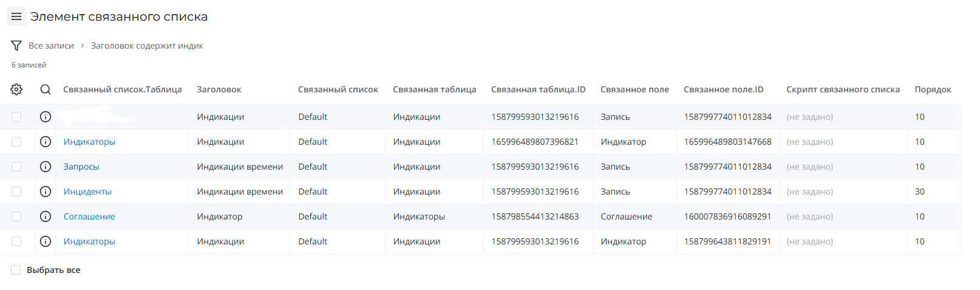
Task: Click the 'Заголовок содержит индик' filter breadcrumb
Action: coord(147,46)
